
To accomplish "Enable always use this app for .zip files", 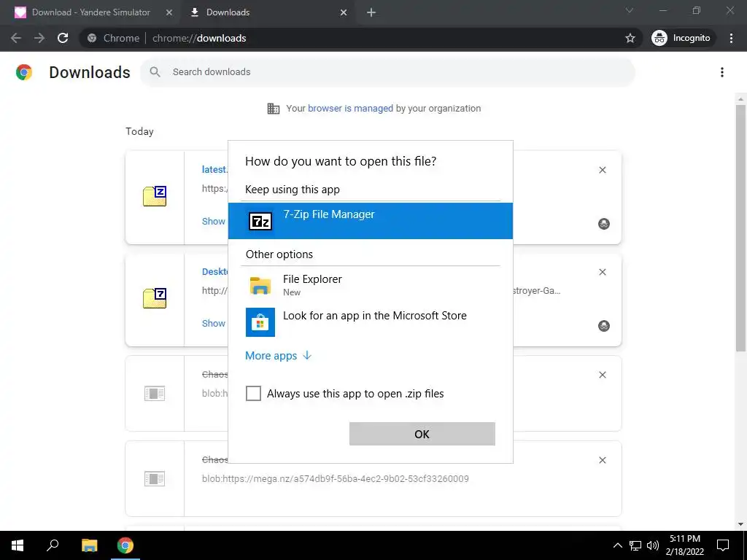I will (x=253, y=393).
